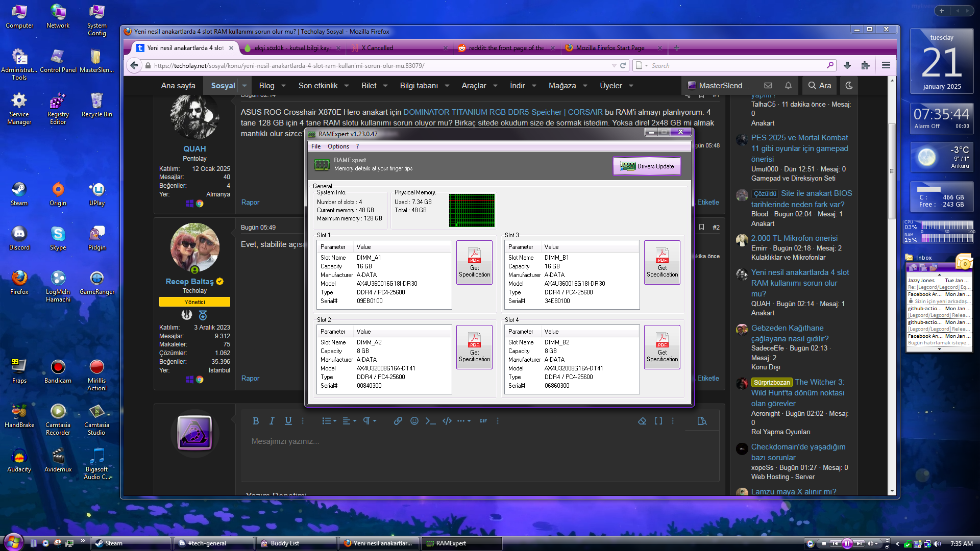Viewport: 980px width, 551px height.
Task: Insert link in the reply editor
Action: [x=398, y=421]
